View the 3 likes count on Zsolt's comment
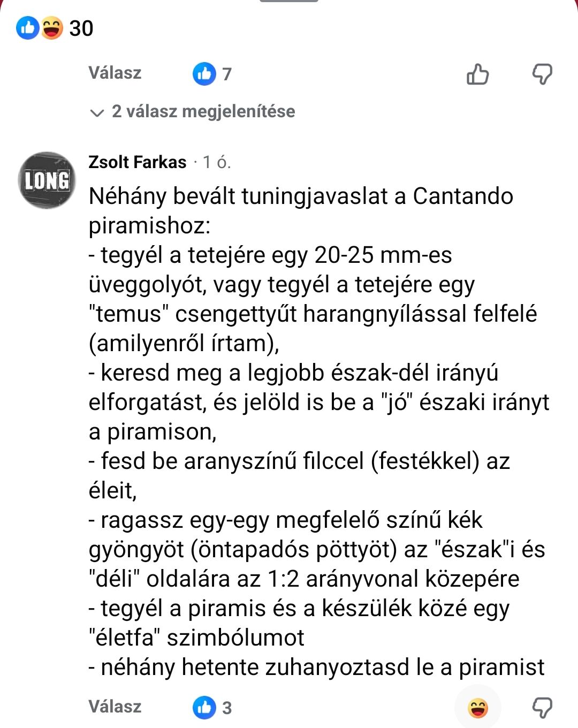Image resolution: width=578 pixels, height=728 pixels. click(227, 708)
